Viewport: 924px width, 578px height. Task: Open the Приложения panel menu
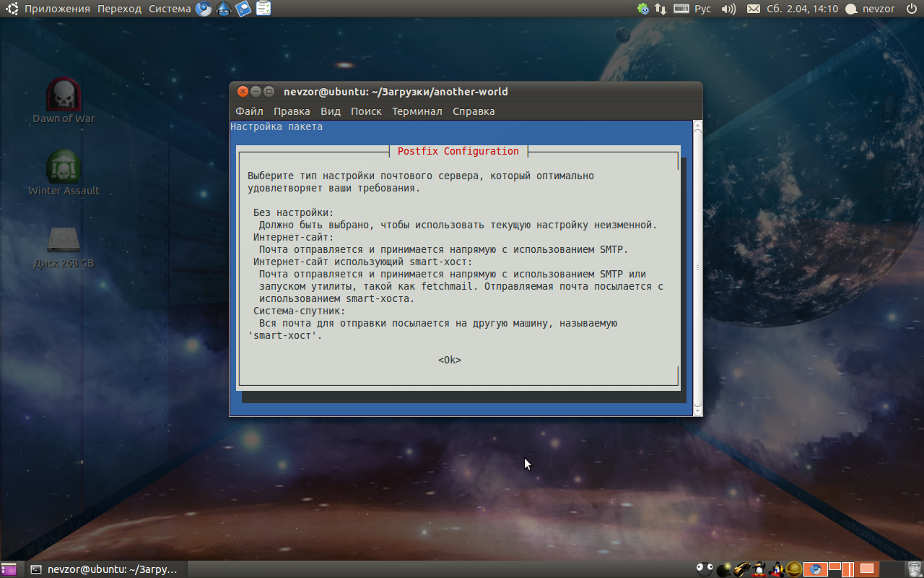pyautogui.click(x=57, y=9)
